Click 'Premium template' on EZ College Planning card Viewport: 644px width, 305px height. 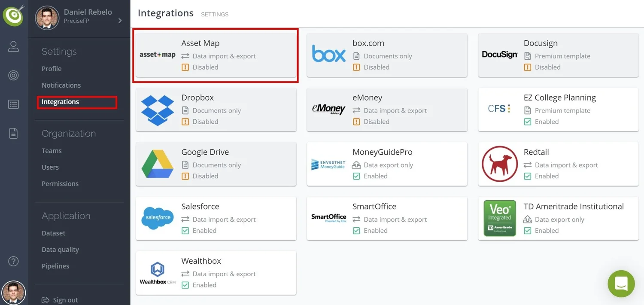click(x=562, y=110)
